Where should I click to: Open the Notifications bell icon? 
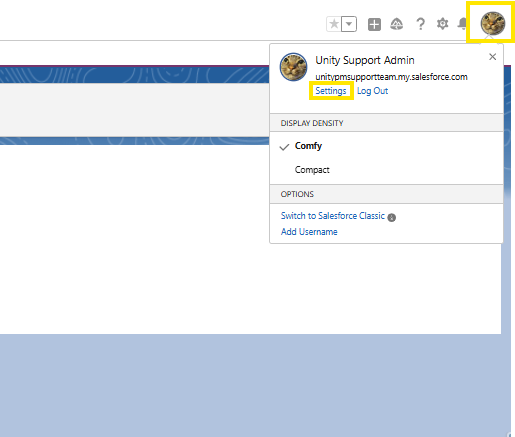pos(463,24)
